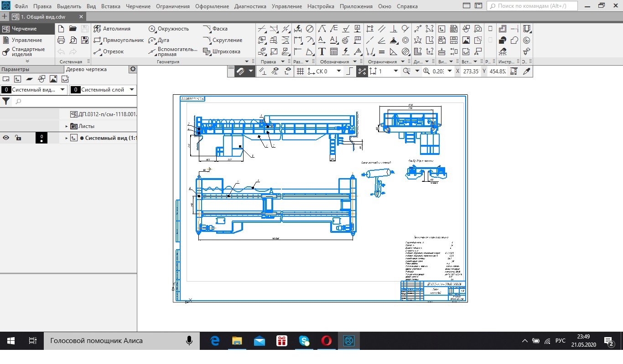Expand the Листы tree node

point(67,126)
